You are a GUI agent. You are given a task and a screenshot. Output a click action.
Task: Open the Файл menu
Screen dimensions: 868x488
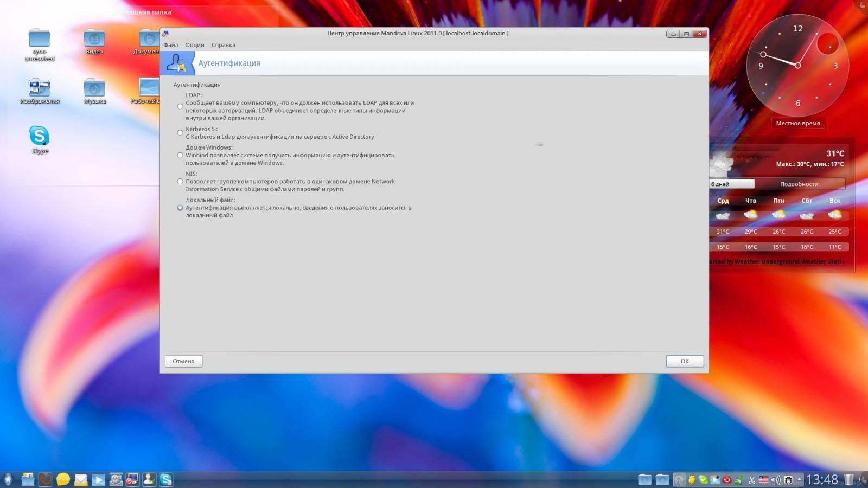click(171, 45)
